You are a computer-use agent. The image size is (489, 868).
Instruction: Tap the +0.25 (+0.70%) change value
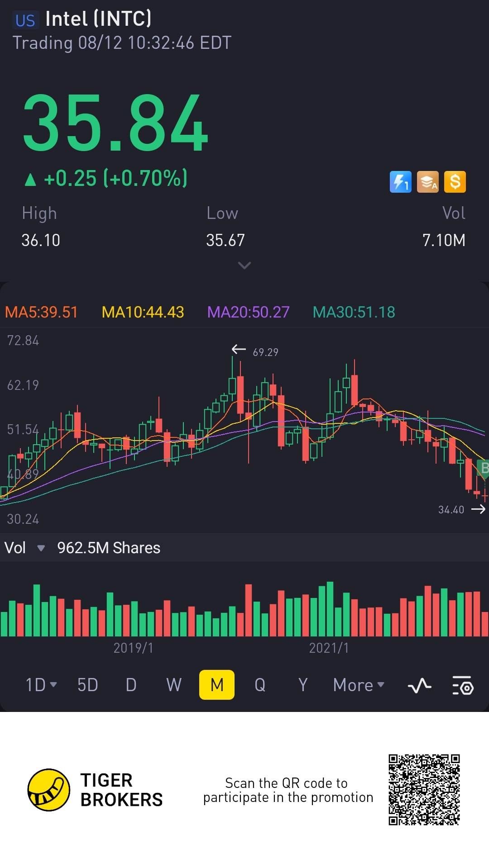click(115, 178)
